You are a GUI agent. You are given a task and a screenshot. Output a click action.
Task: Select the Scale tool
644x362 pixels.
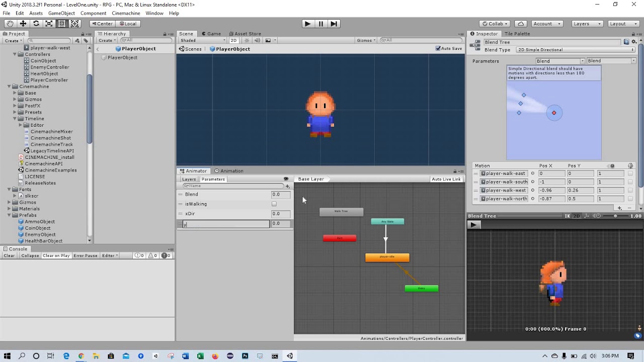pyautogui.click(x=49, y=24)
